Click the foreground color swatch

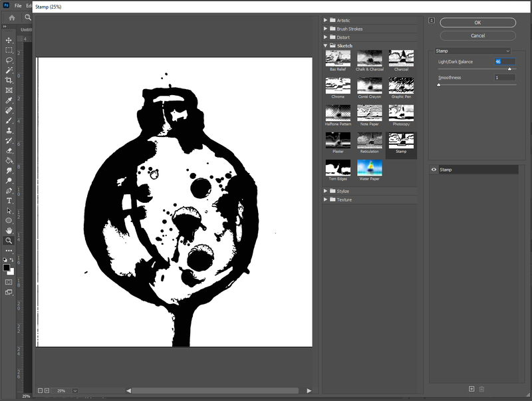7,267
